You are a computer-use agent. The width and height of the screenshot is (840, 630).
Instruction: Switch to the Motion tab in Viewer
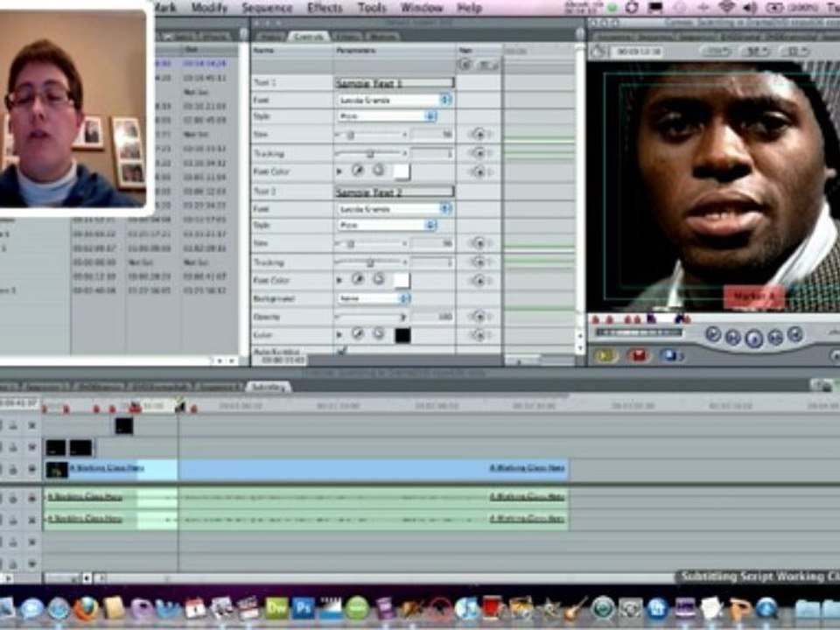(382, 36)
